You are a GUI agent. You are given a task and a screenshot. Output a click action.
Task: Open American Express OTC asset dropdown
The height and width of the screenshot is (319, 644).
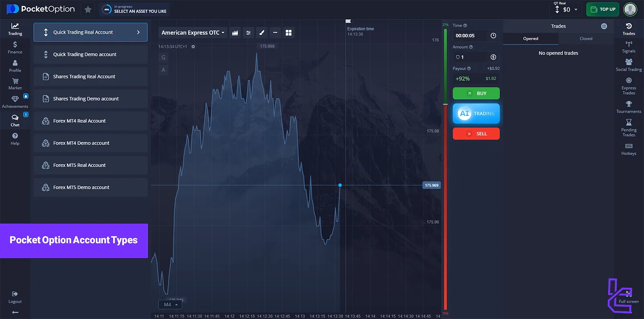pos(192,33)
